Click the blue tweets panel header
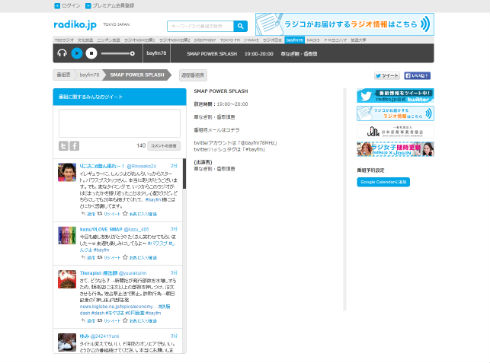490x363 pixels. click(119, 97)
